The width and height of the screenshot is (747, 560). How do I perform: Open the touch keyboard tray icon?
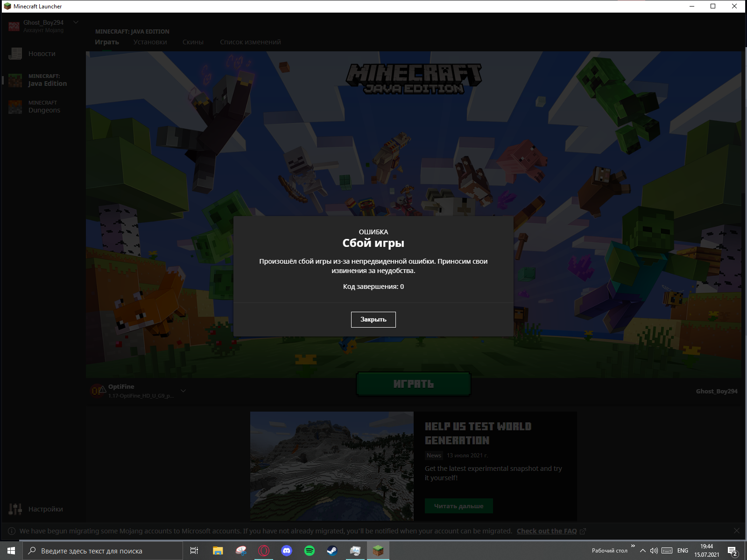tap(667, 551)
